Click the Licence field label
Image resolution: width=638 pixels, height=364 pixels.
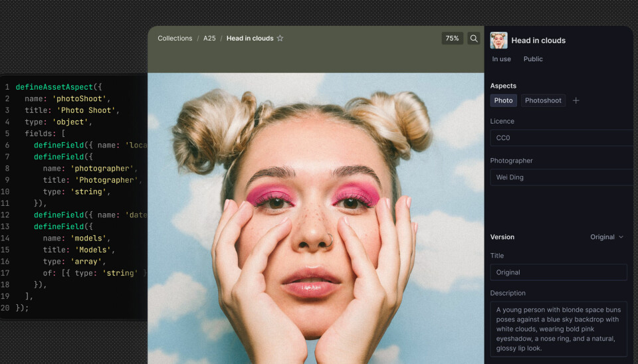point(502,121)
